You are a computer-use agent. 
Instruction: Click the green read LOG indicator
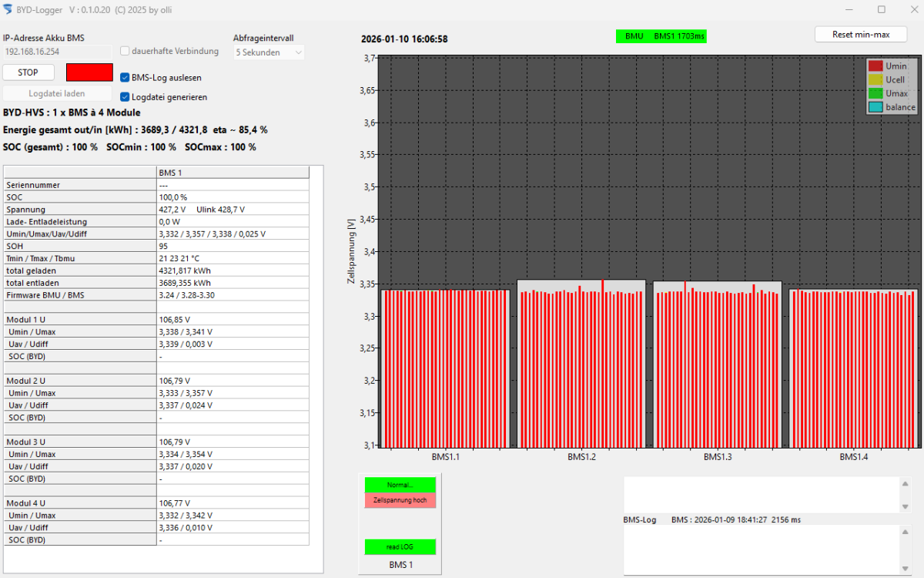point(400,547)
